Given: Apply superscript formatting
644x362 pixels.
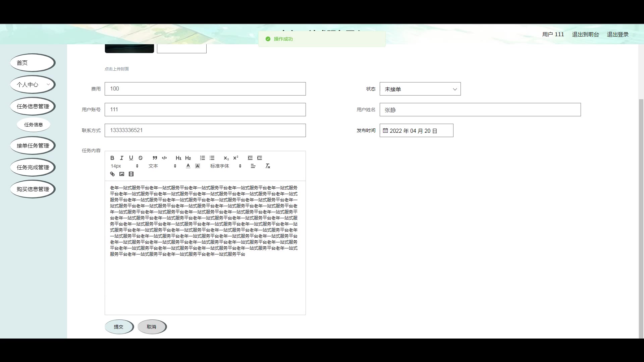Looking at the screenshot, I should click(x=236, y=158).
